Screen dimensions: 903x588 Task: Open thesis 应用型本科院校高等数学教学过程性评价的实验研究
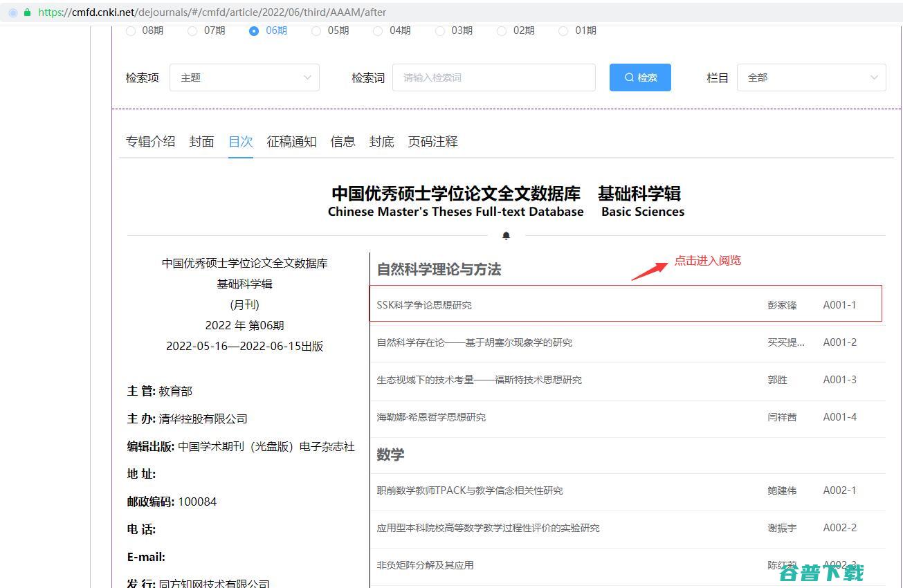[x=488, y=528]
